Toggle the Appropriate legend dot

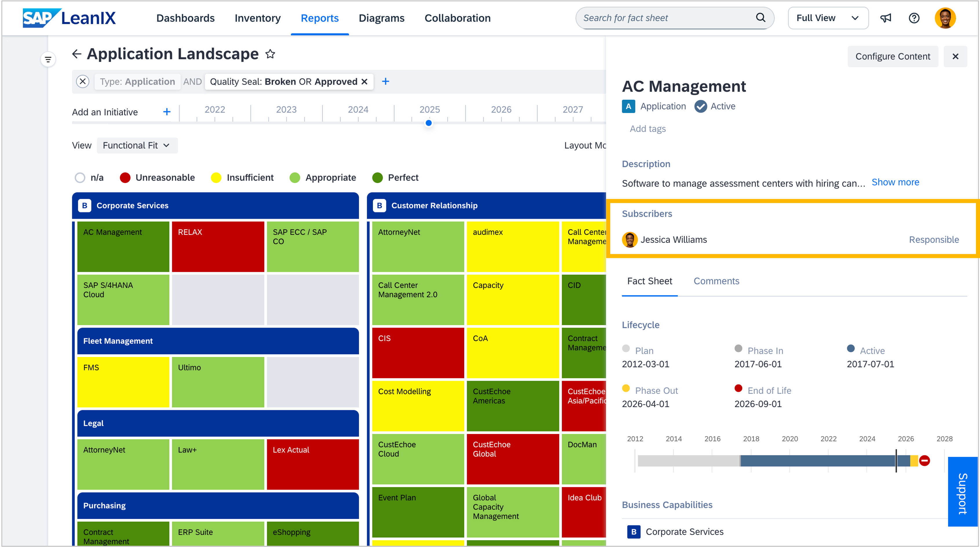(295, 178)
